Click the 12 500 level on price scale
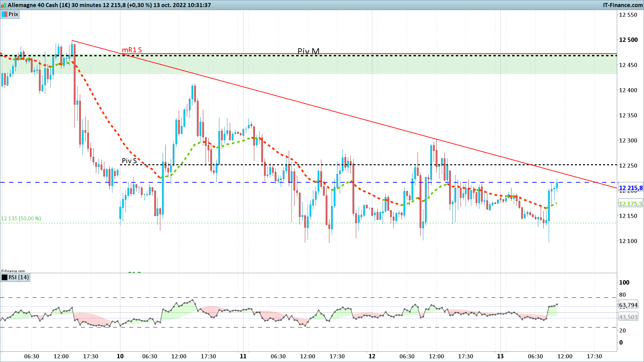644x362 pixels. [x=628, y=40]
